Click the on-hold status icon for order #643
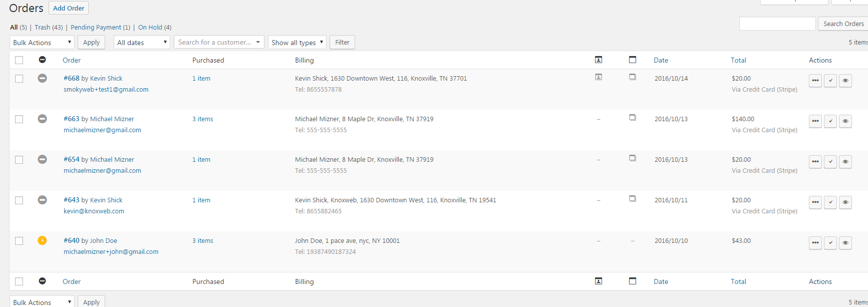Viewport: 868px width, 307px height. (x=43, y=200)
